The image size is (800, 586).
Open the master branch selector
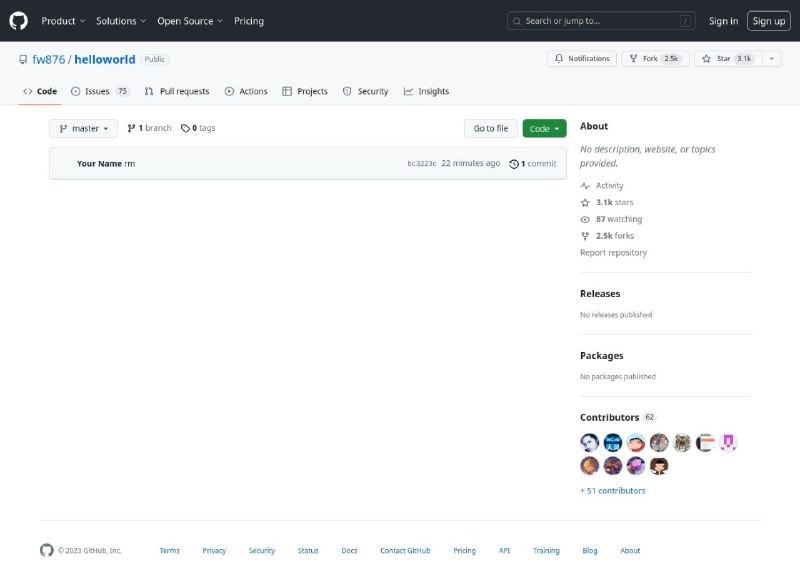(83, 129)
